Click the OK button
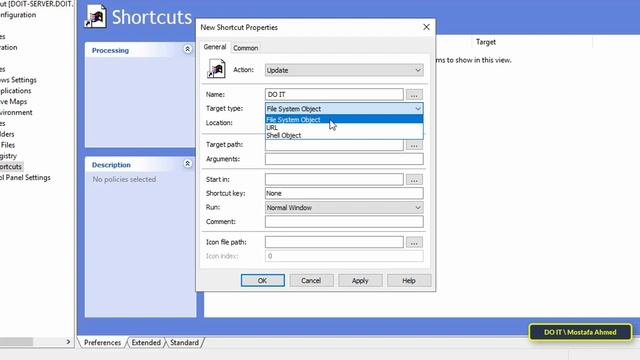This screenshot has width=640, height=360. pos(262,280)
